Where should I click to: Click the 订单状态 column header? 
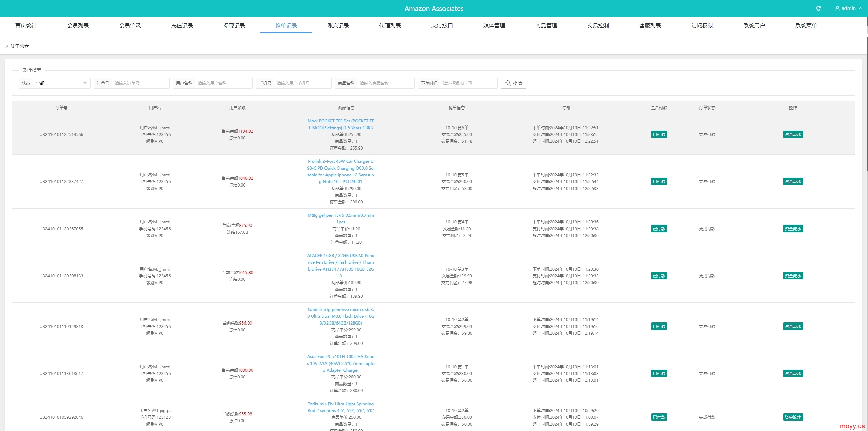pos(707,107)
